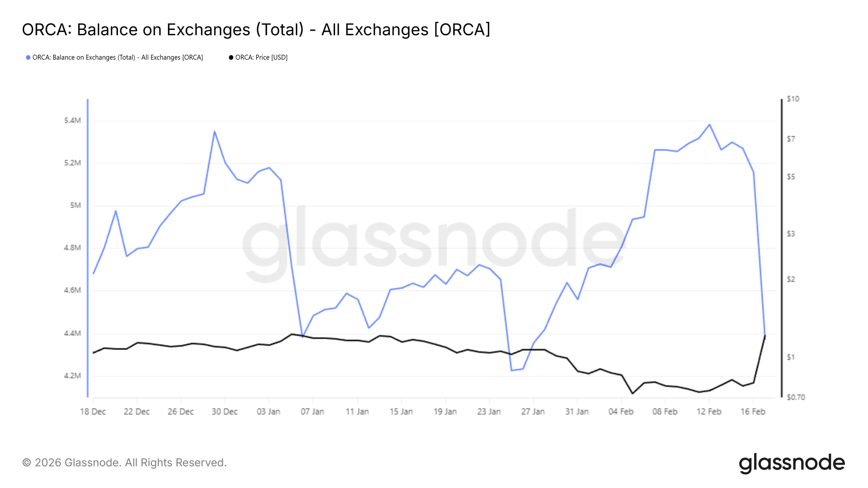
Task: Toggle the ORCA: Price [USD] legend label
Action: pyautogui.click(x=261, y=58)
